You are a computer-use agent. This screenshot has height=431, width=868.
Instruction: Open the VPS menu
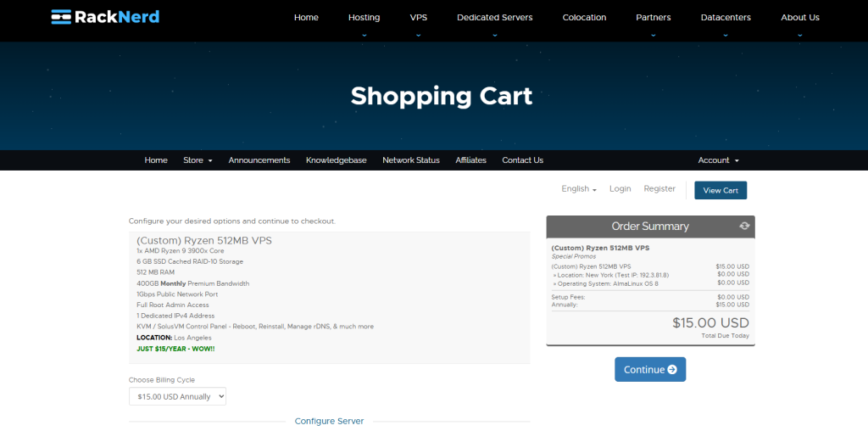(419, 17)
